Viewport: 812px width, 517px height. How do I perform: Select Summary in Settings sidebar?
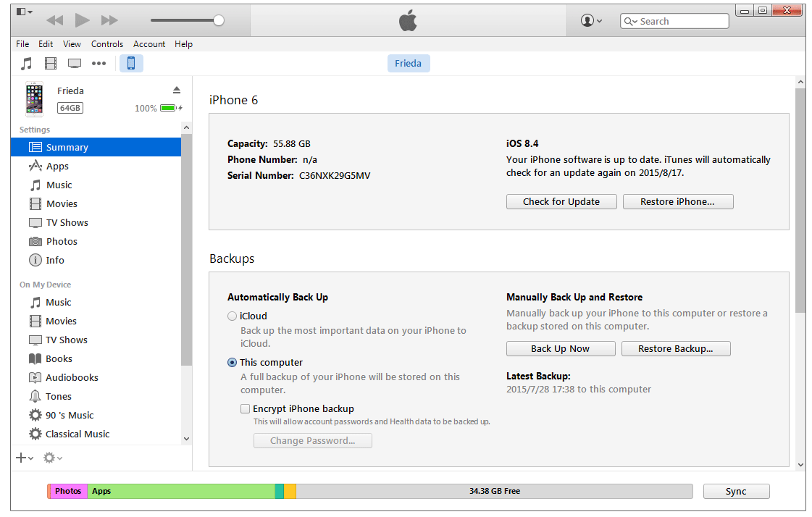(96, 147)
